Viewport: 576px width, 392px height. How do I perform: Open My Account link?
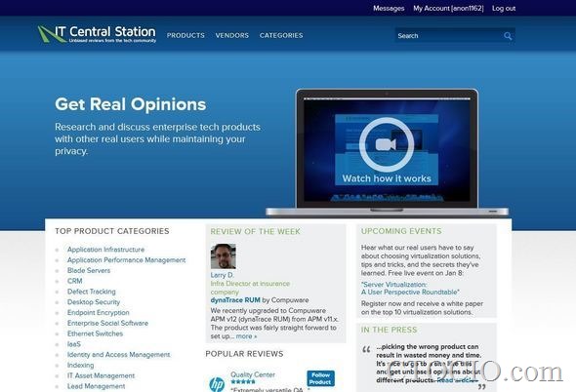(448, 8)
